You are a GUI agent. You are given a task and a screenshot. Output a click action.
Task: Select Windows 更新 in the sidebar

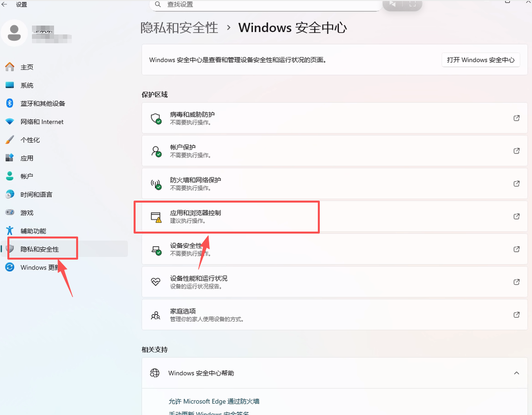click(x=39, y=267)
